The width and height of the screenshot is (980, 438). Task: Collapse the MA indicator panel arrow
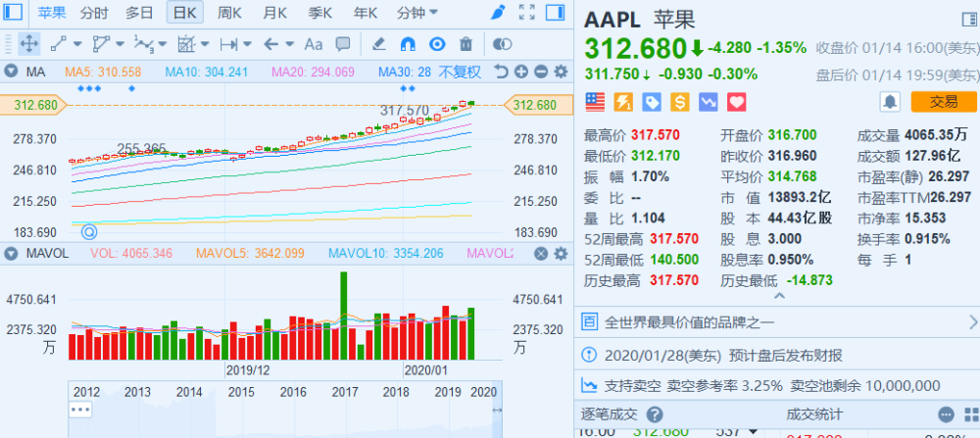click(x=11, y=72)
